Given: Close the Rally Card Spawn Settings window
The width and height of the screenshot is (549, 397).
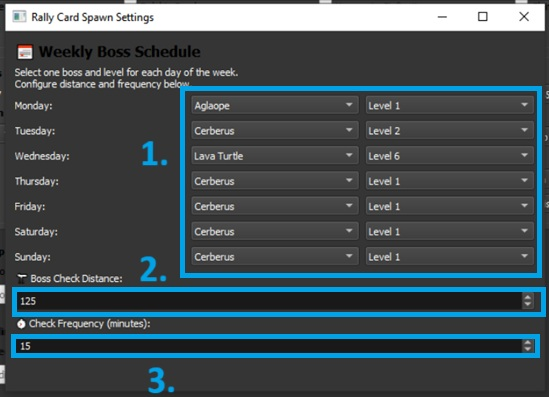Looking at the screenshot, I should coord(524,16).
